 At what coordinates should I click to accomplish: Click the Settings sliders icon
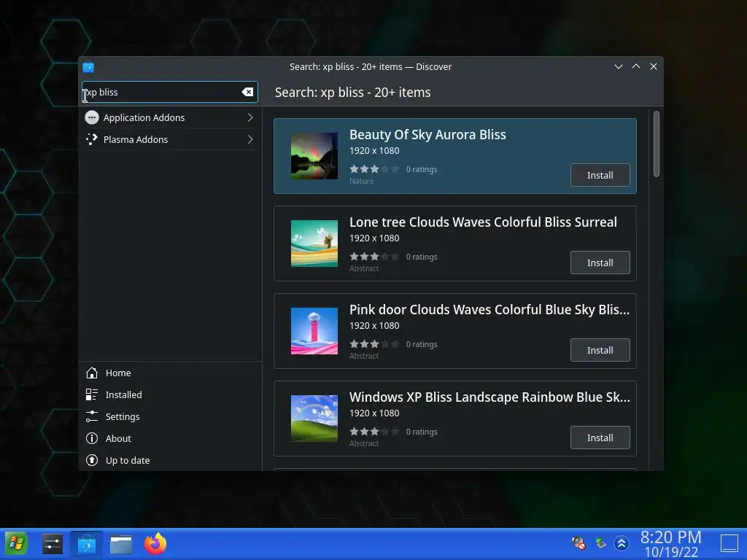pos(91,416)
